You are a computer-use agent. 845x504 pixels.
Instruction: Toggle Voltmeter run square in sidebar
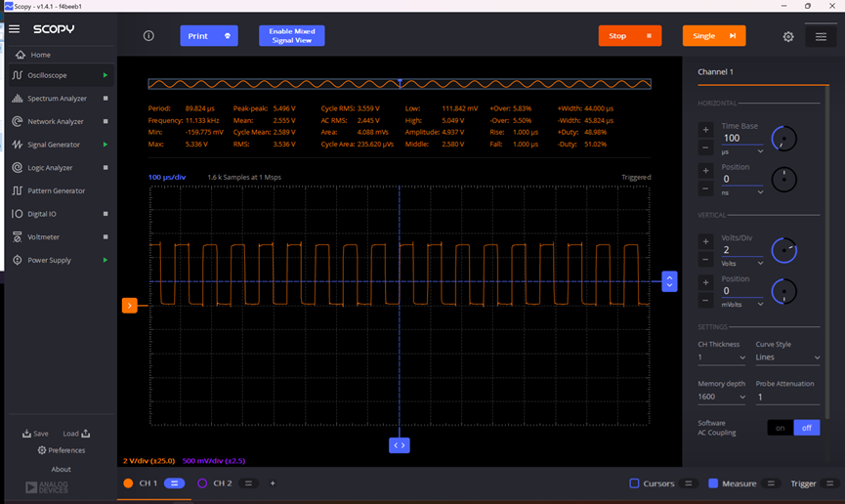click(x=106, y=237)
